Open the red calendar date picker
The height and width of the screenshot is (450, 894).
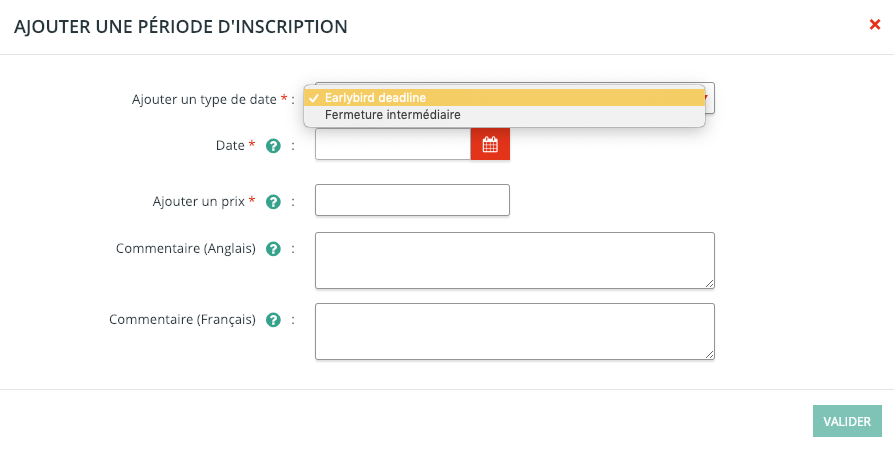[x=490, y=145]
